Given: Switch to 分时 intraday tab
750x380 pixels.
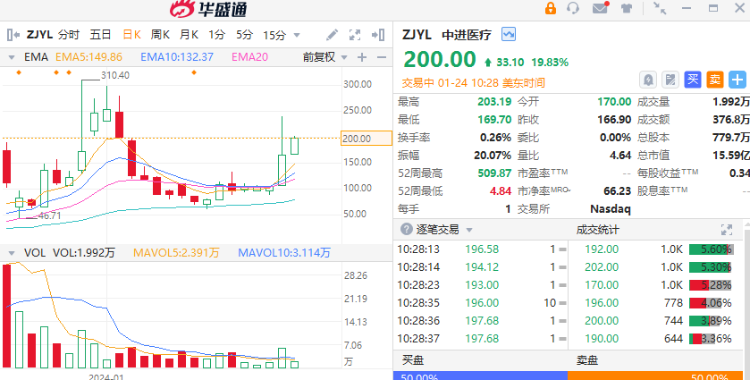Looking at the screenshot, I should tap(69, 34).
